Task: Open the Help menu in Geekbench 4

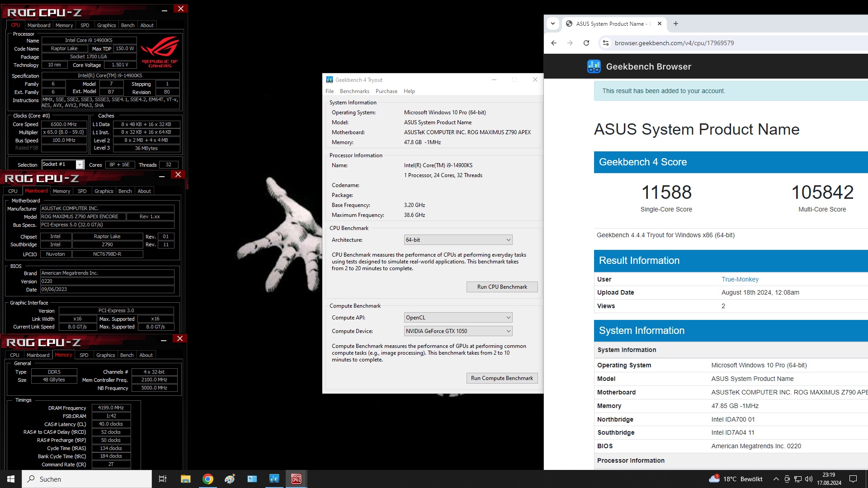Action: (409, 91)
